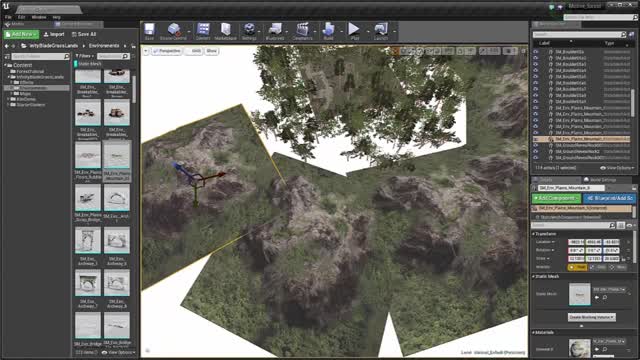Click the Blueprint/Add Script button
The height and width of the screenshot is (360, 640).
(x=609, y=198)
